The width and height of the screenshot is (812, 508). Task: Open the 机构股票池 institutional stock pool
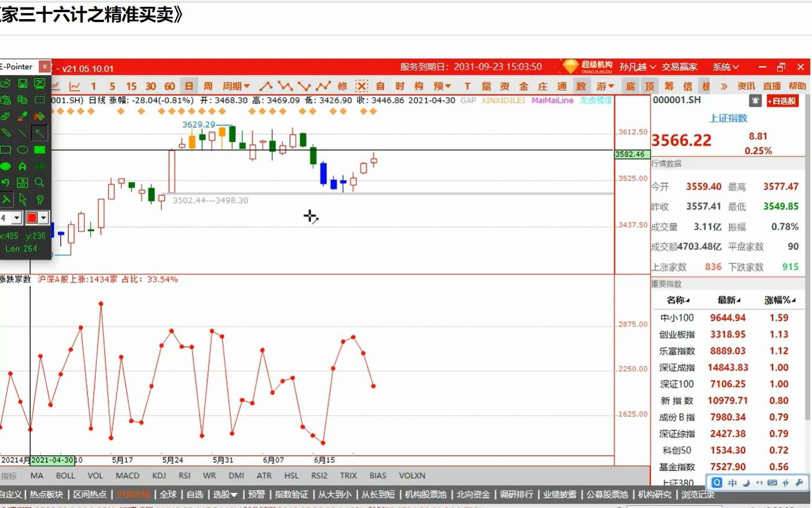pos(425,495)
